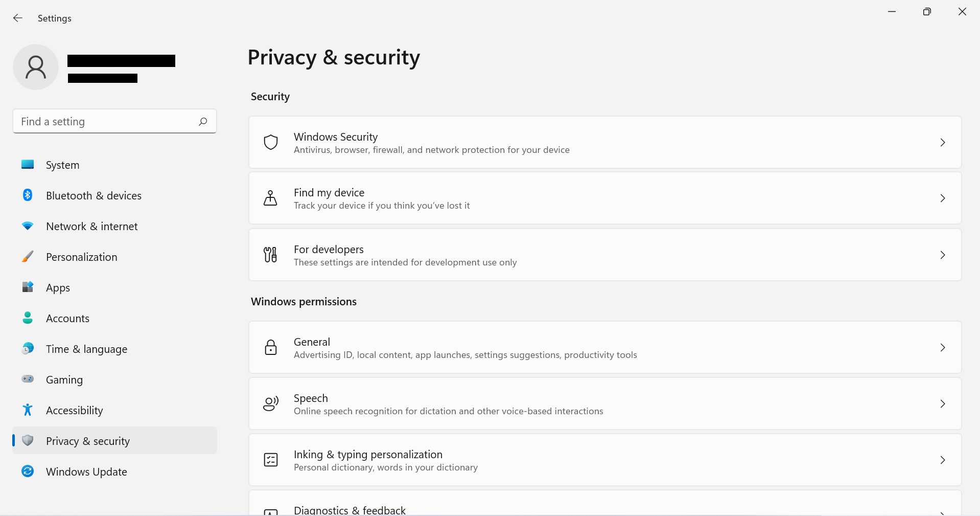Click the Windows Update icon in sidebar
980x516 pixels.
pyautogui.click(x=27, y=472)
